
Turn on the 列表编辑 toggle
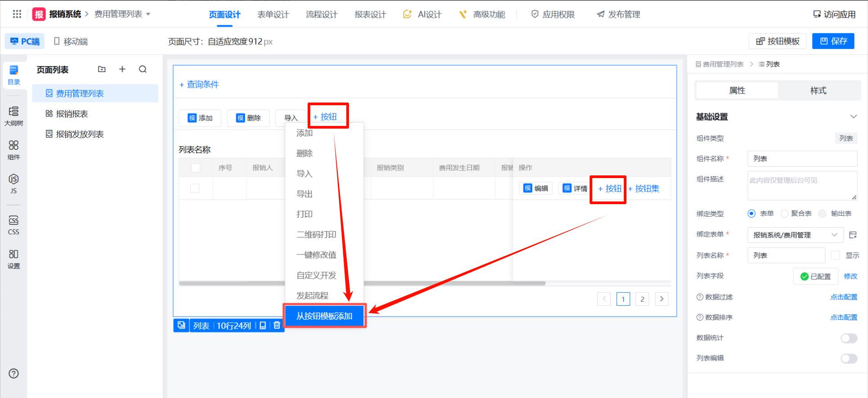[849, 358]
